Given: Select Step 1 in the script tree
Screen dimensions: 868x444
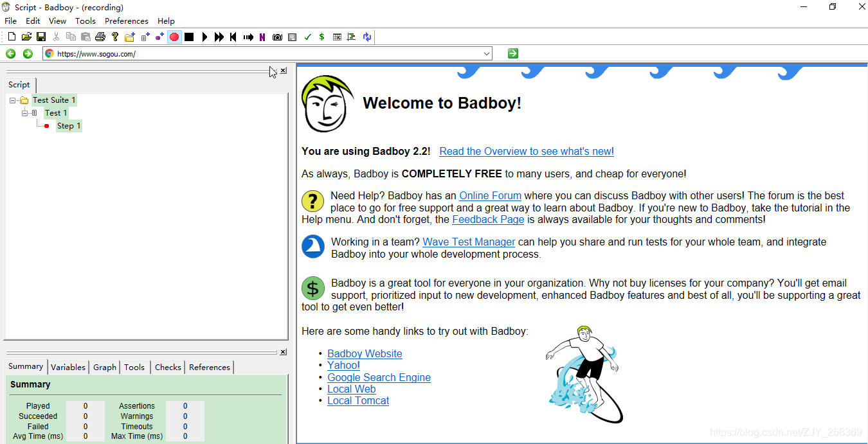Looking at the screenshot, I should [69, 126].
